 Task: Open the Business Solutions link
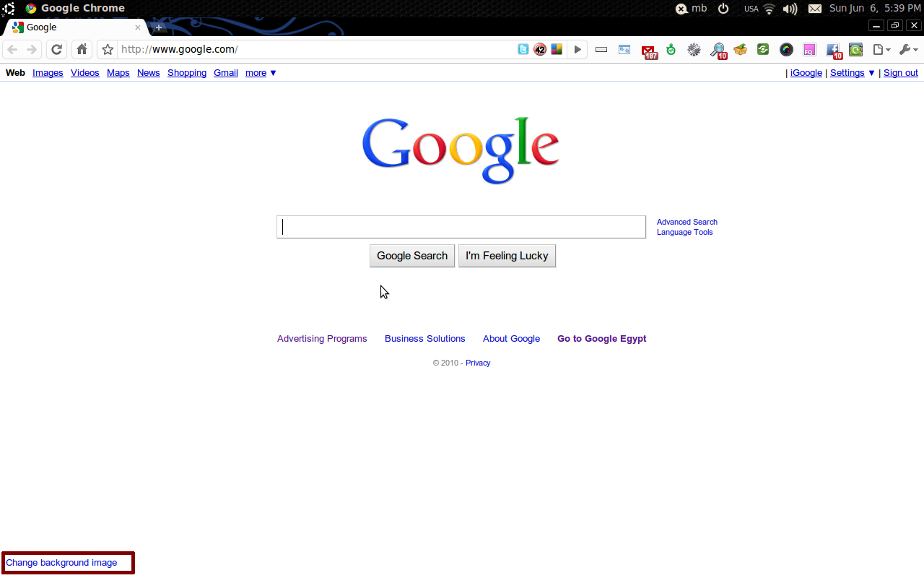(425, 339)
